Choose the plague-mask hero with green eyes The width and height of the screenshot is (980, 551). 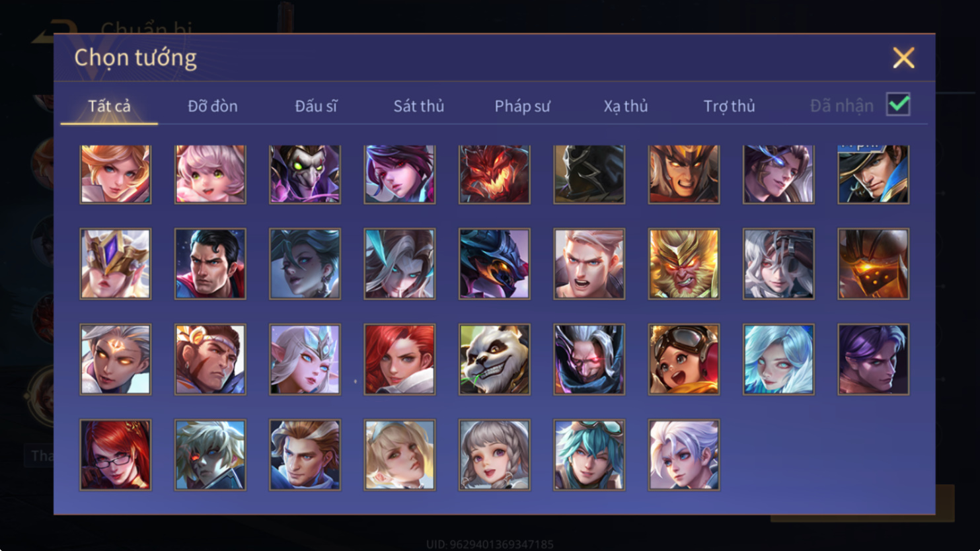pyautogui.click(x=305, y=174)
